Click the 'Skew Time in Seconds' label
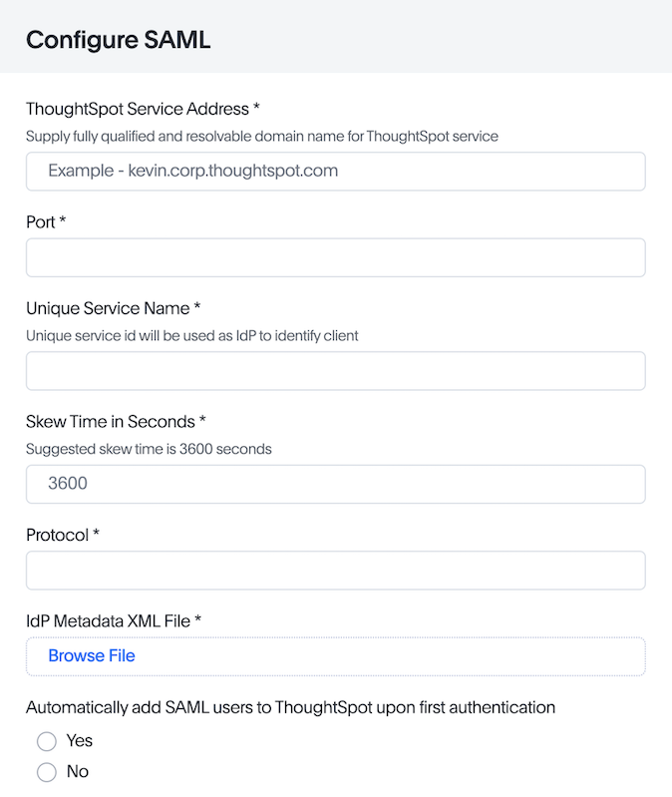The width and height of the screenshot is (672, 797). click(x=116, y=421)
